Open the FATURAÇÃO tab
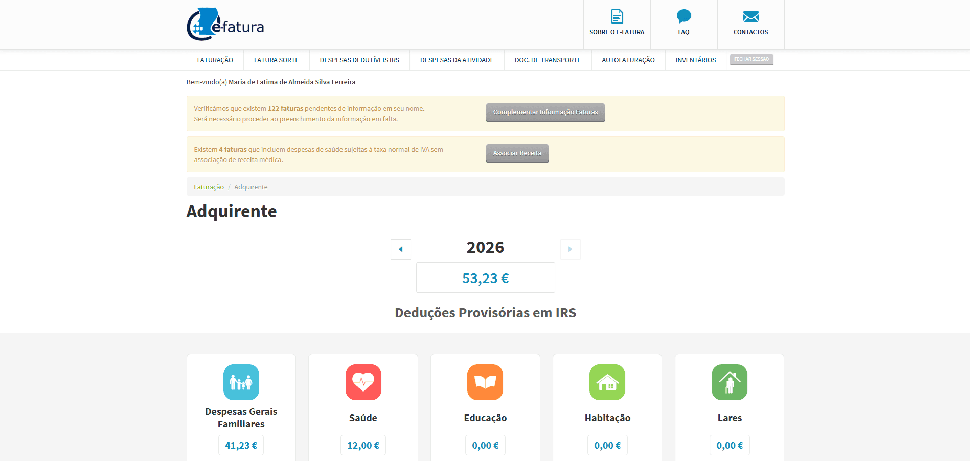 coord(215,60)
